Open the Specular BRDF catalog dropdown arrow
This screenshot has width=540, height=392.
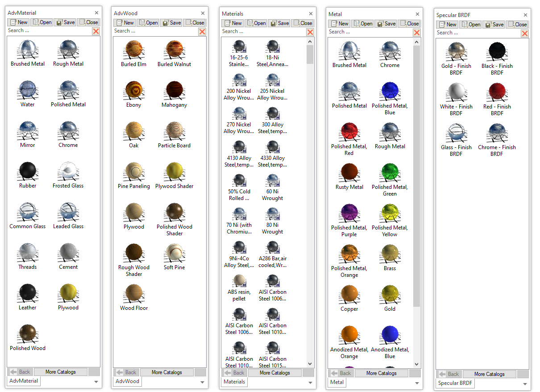coord(525,384)
